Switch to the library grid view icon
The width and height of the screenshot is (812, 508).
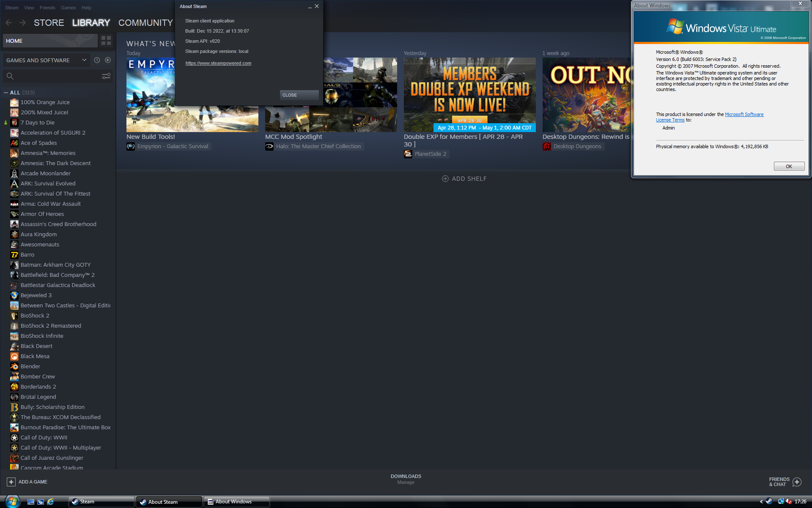(106, 41)
